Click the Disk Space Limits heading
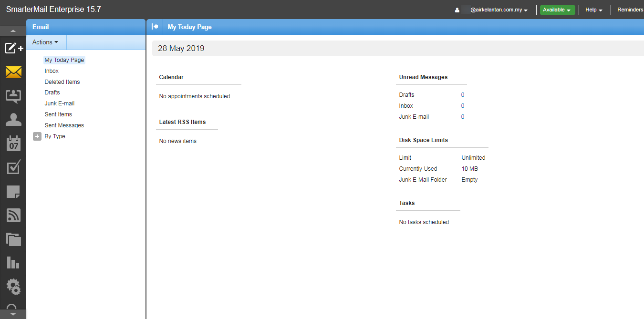The image size is (644, 319). [423, 140]
